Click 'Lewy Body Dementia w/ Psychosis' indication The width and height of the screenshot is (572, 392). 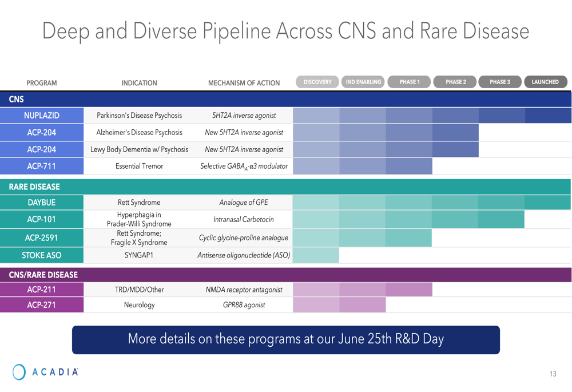click(140, 149)
